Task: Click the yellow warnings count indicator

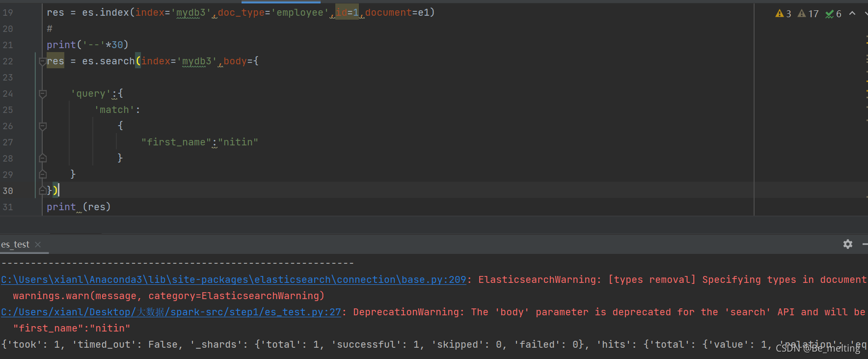Action: point(783,14)
